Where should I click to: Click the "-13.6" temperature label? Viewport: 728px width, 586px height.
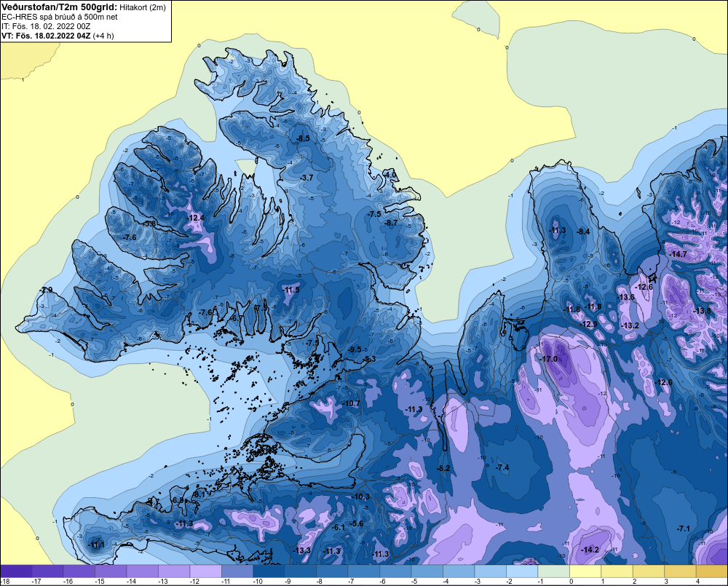[626, 297]
